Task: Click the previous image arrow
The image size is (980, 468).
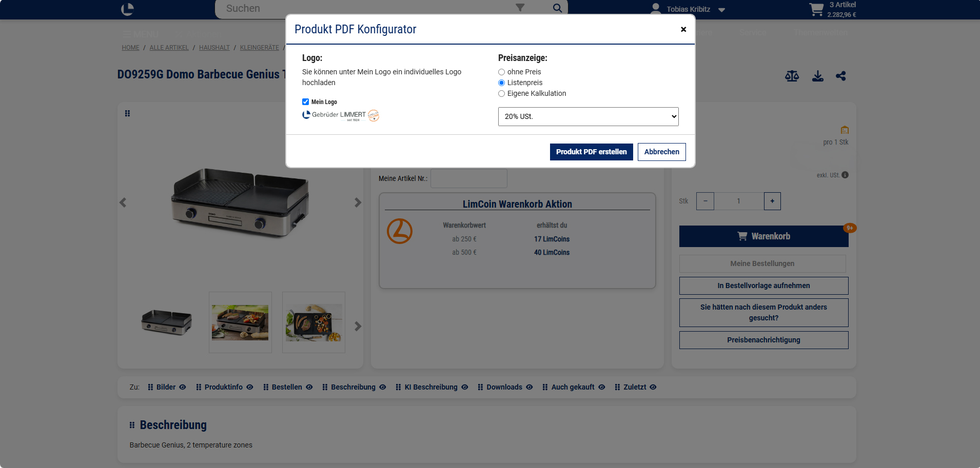Action: pos(123,202)
